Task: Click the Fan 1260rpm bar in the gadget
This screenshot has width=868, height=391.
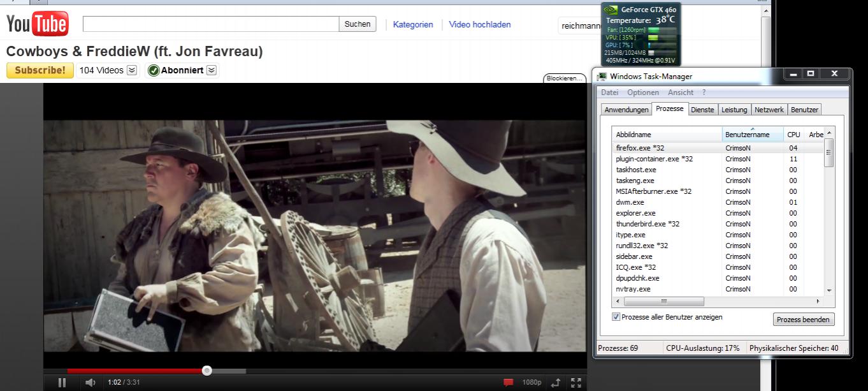Action: tap(662, 30)
